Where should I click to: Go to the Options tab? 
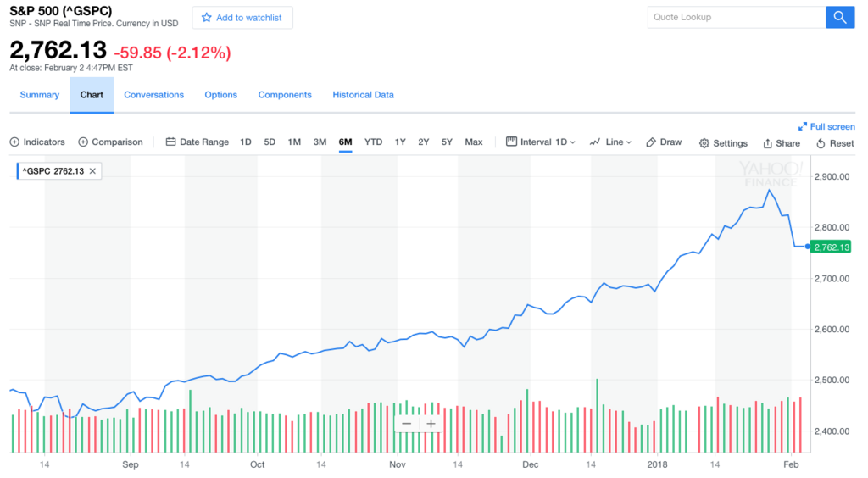tap(221, 95)
